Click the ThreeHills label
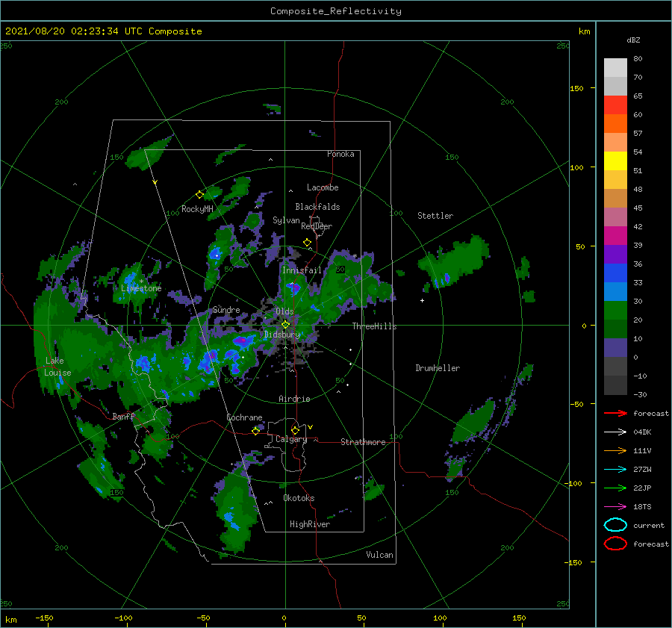 [x=374, y=326]
